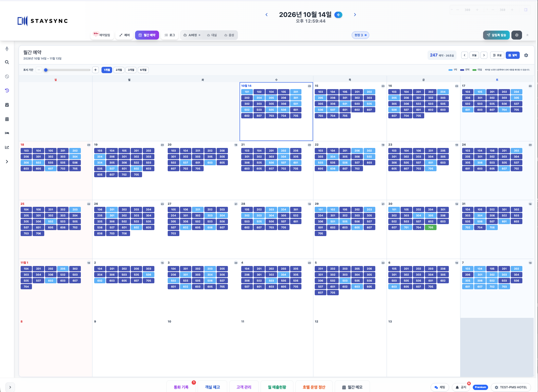Click the 현장 3 status pill
This screenshot has height=392, width=538.
(x=360, y=35)
